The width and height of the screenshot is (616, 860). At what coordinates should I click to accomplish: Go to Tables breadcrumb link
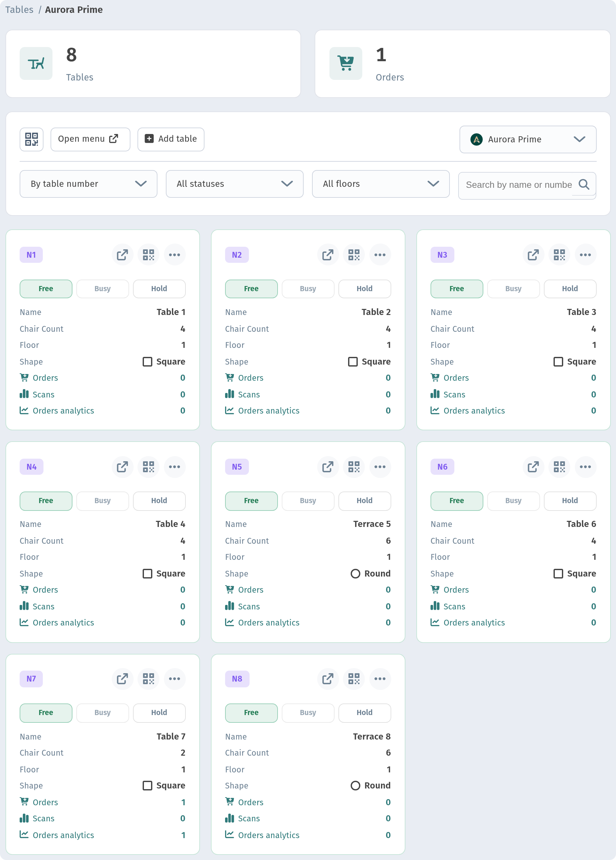tap(19, 10)
